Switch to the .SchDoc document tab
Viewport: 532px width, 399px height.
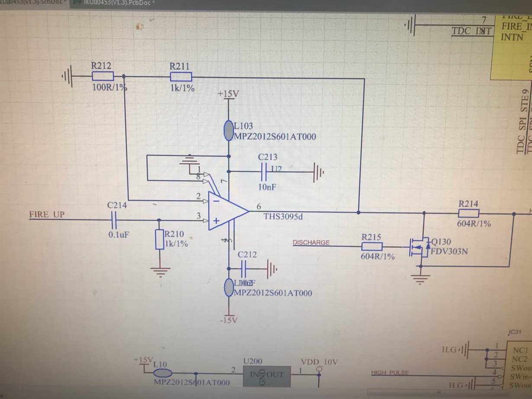33,3
